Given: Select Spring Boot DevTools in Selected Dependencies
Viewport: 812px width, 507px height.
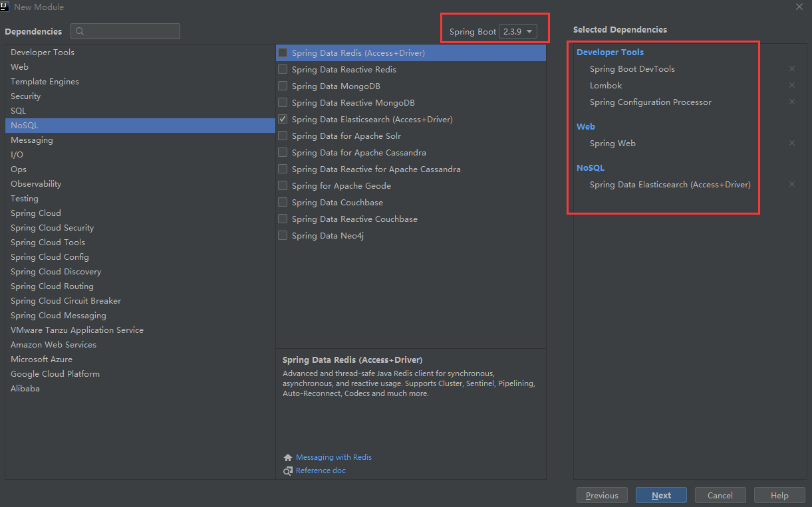Looking at the screenshot, I should 632,68.
